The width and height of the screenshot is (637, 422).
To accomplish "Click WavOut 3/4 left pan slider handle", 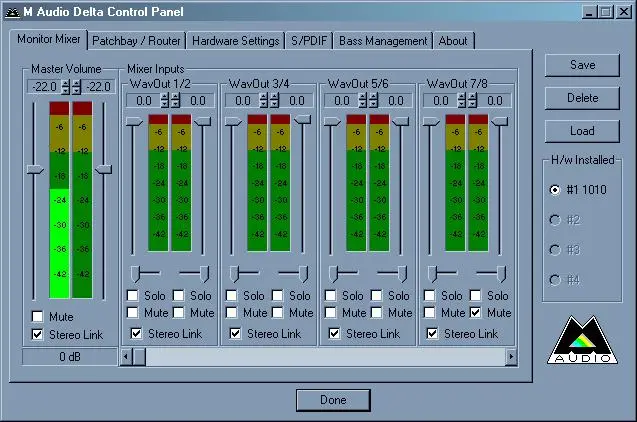I will click(234, 274).
